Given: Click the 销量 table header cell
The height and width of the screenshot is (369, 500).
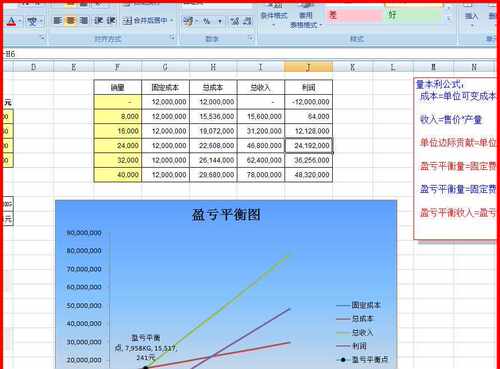Looking at the screenshot, I should pyautogui.click(x=118, y=87).
